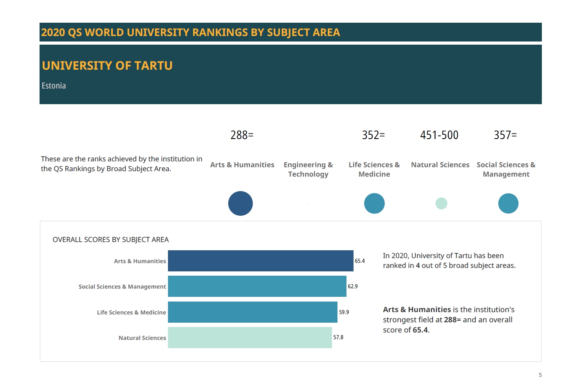Select the Engineering & Technology column label
The image size is (572, 392).
[x=309, y=170]
